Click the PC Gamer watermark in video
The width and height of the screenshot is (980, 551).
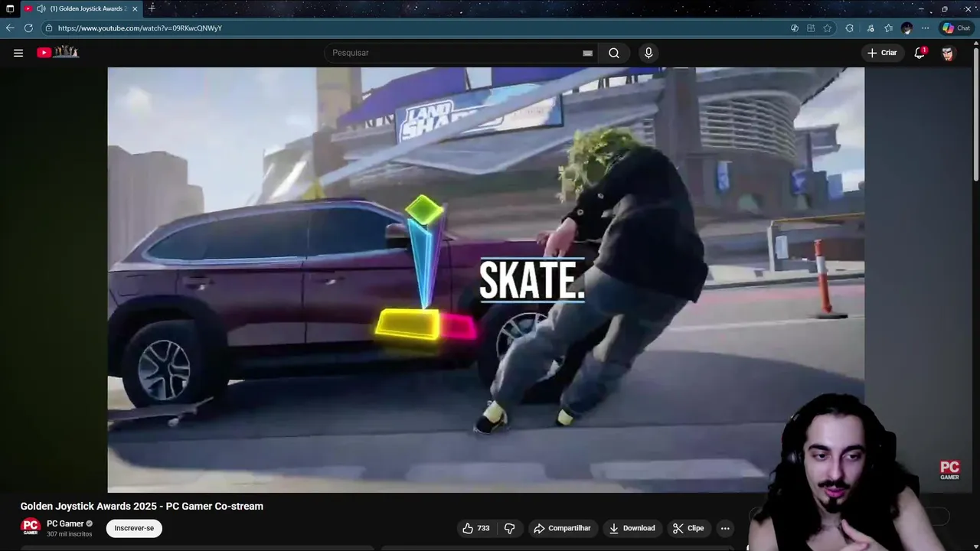(949, 470)
